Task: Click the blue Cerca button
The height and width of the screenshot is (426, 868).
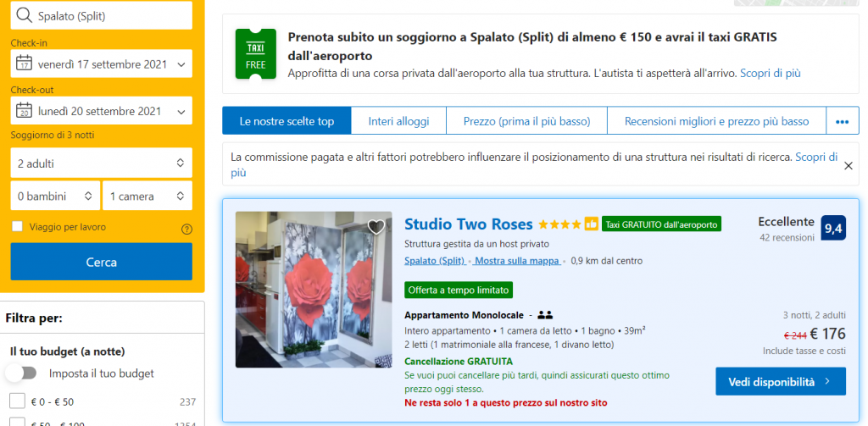Action: [x=102, y=262]
